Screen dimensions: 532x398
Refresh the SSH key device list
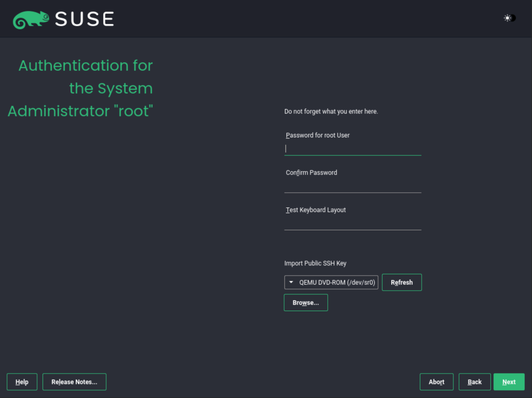[x=401, y=282]
